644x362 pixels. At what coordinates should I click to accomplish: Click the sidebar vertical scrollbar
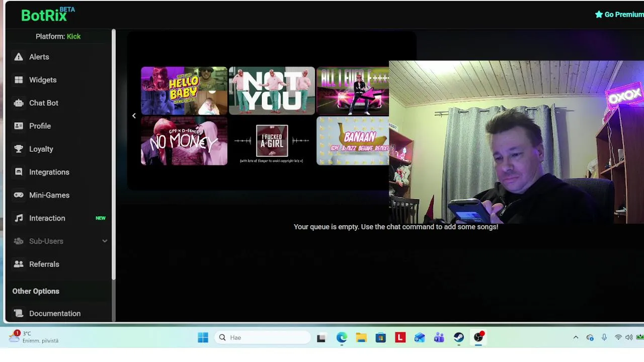pyautogui.click(x=114, y=154)
